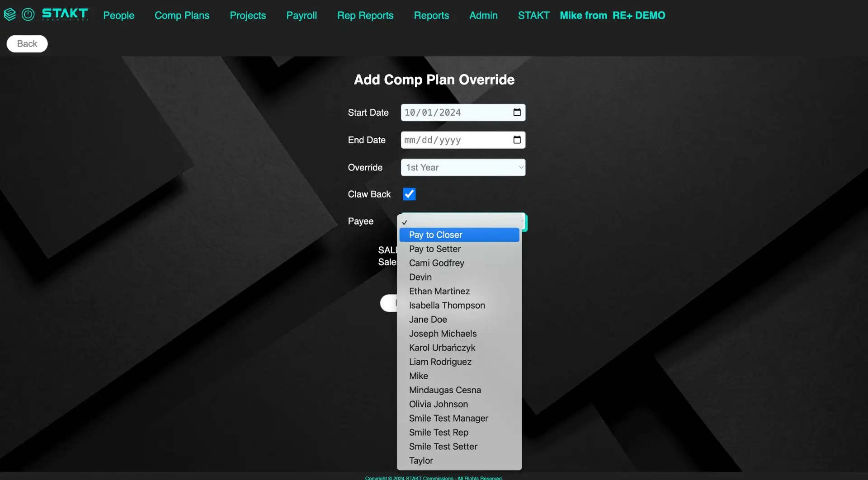Viewport: 868px width, 480px height.
Task: Open the Projects menu
Action: [x=248, y=15]
